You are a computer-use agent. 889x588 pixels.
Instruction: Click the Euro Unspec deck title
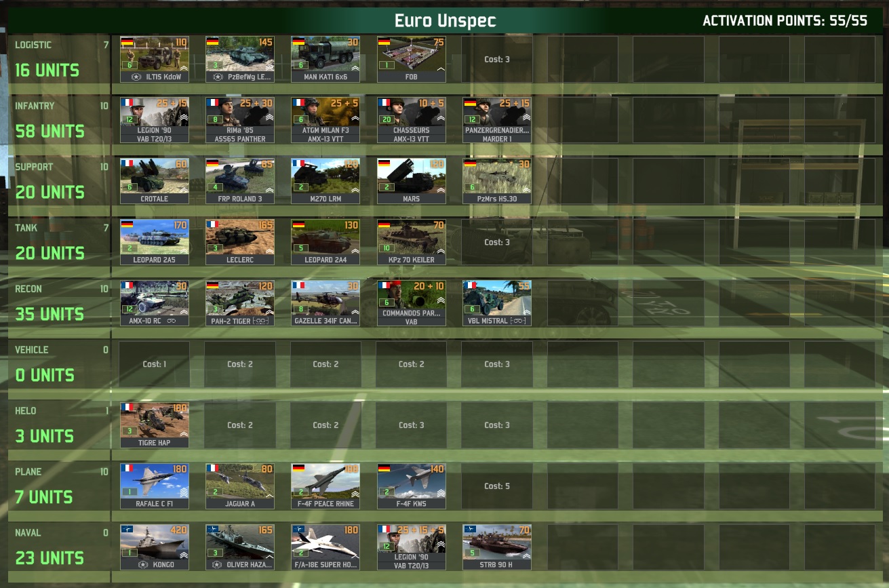point(444,20)
